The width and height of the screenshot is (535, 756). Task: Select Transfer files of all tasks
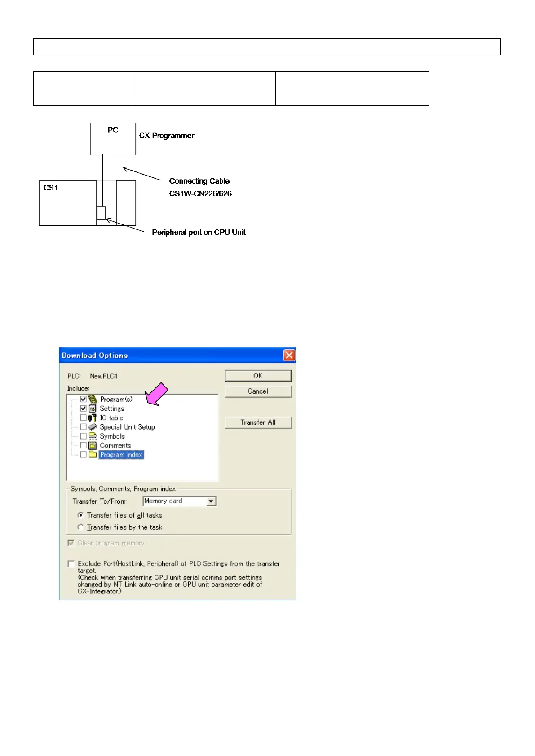(x=80, y=515)
